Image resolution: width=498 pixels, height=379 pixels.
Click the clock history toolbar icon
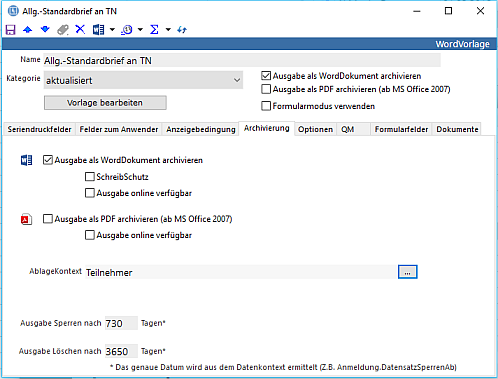coord(127,30)
